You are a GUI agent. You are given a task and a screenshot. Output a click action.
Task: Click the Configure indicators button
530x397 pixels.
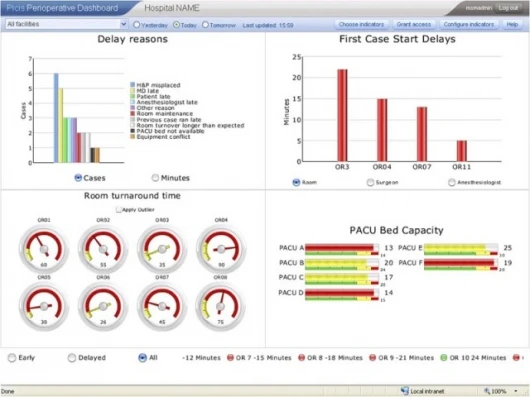(468, 24)
